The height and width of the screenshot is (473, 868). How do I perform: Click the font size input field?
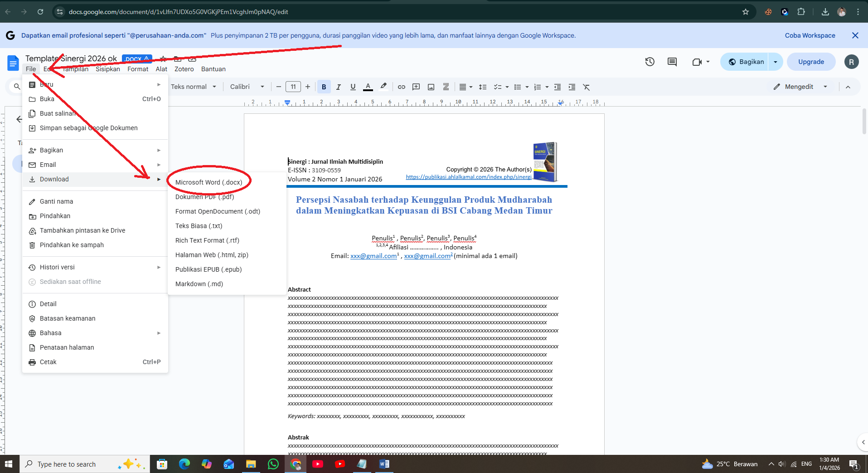(x=293, y=87)
